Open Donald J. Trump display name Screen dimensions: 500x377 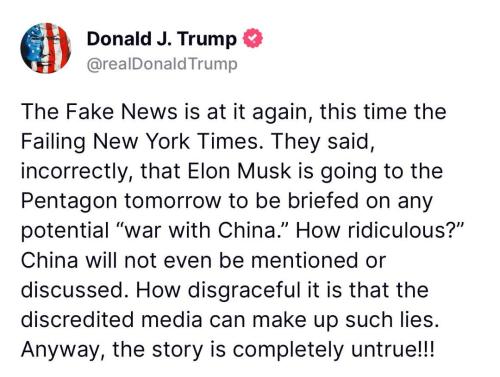click(x=162, y=39)
